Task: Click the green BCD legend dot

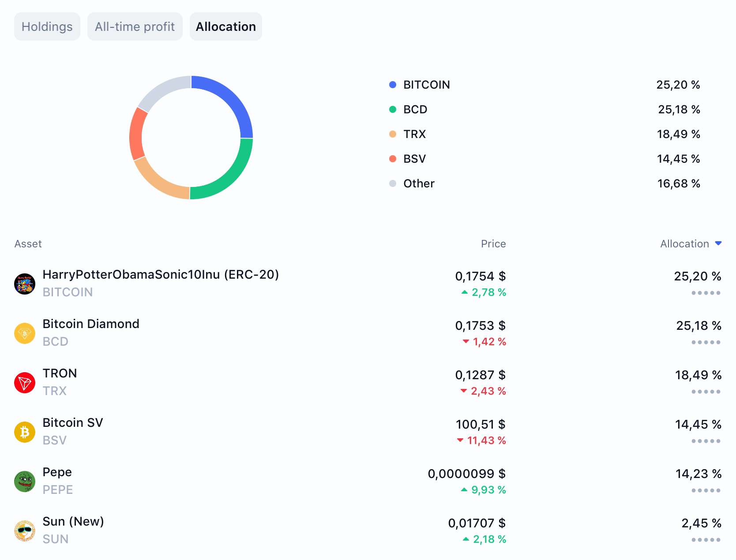Action: (x=393, y=109)
